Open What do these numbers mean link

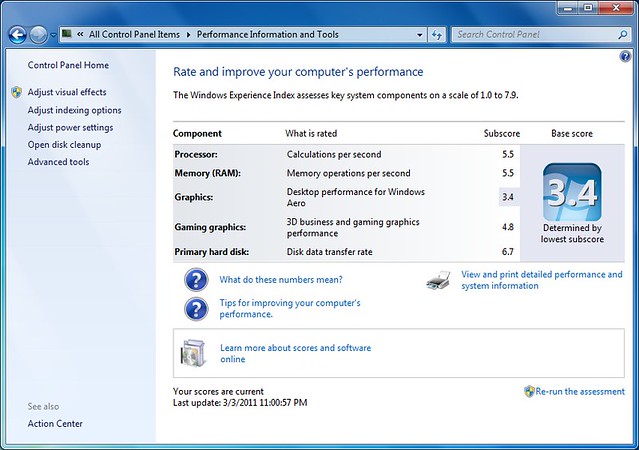coord(281,280)
